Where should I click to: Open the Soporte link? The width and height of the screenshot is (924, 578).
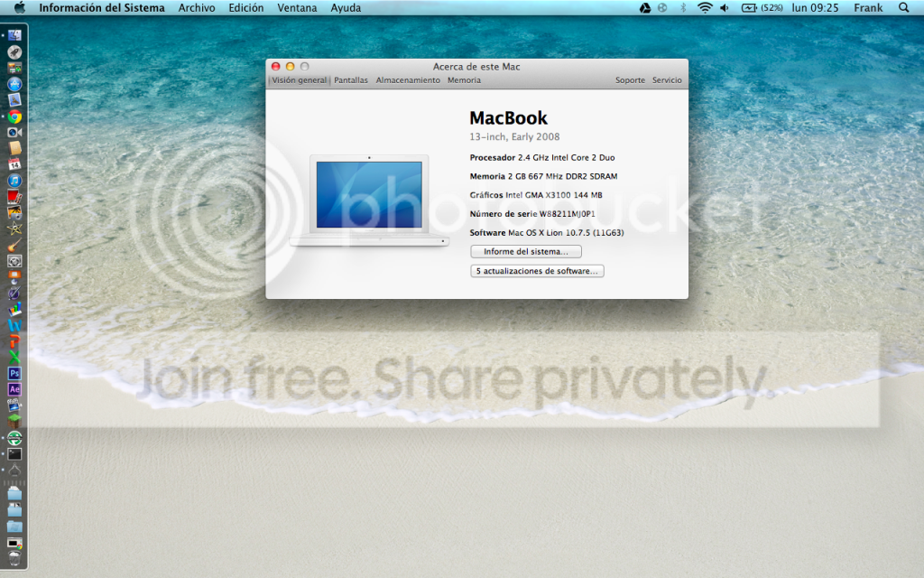coord(630,80)
